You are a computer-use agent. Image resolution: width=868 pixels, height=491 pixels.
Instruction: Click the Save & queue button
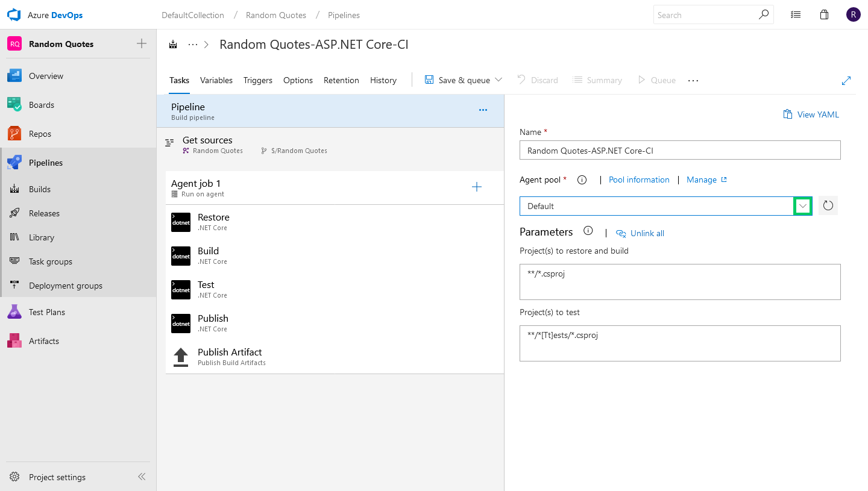(x=458, y=80)
